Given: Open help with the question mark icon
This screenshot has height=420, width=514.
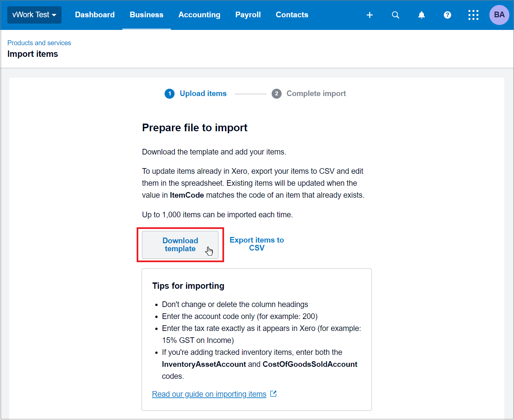Looking at the screenshot, I should click(448, 15).
